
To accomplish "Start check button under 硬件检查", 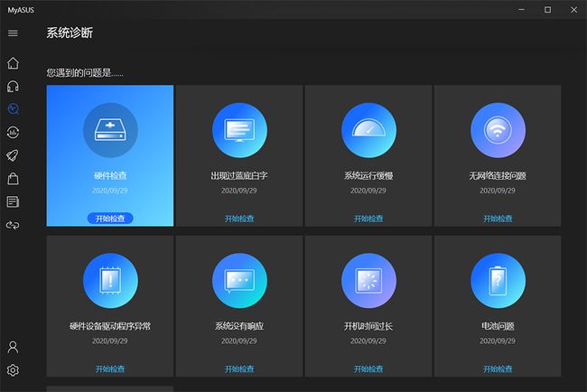I will point(110,219).
